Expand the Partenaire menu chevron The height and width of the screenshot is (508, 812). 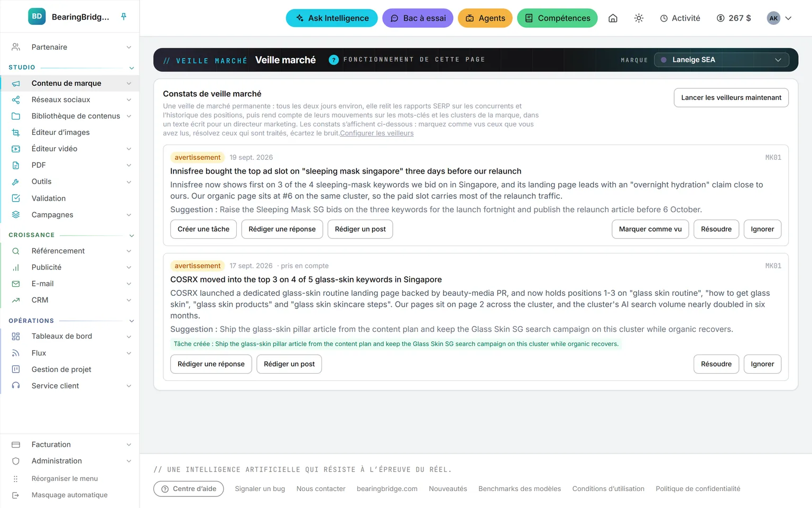[129, 47]
